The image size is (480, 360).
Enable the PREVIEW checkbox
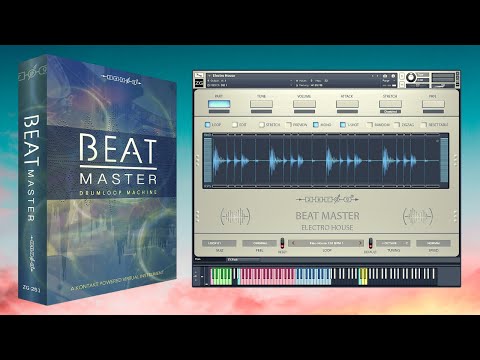289,125
